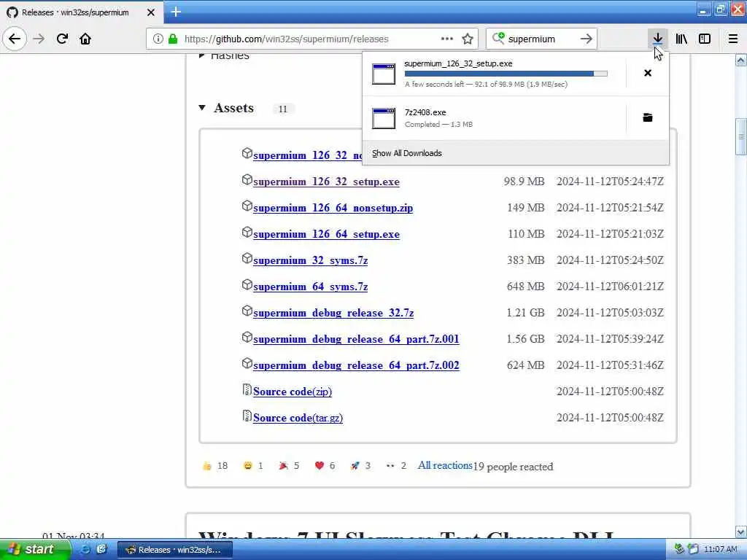The height and width of the screenshot is (560, 747).
Task: Click the scrollbar up arrow
Action: 741,60
